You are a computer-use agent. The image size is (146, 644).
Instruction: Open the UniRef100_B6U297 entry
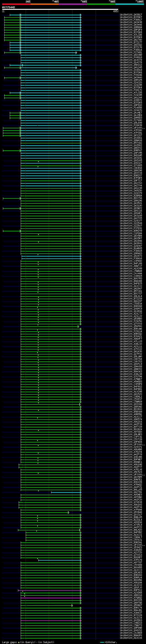click(x=131, y=301)
